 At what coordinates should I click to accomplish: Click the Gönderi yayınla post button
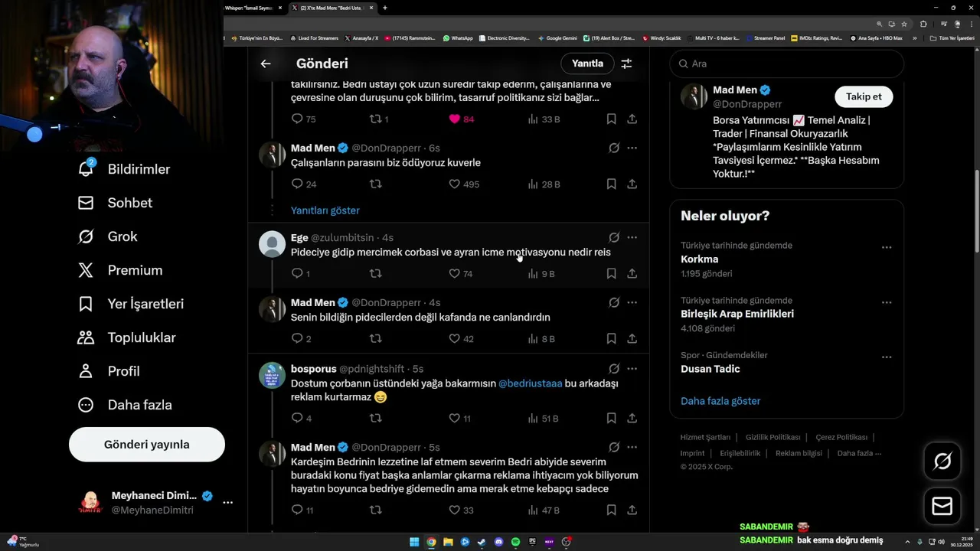click(147, 445)
